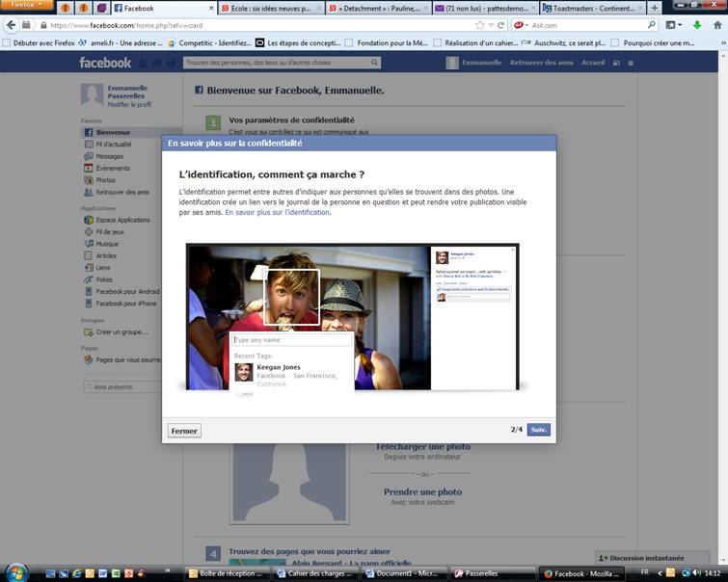
Task: Open the privacy shortcuts lock icon
Action: click(616, 64)
